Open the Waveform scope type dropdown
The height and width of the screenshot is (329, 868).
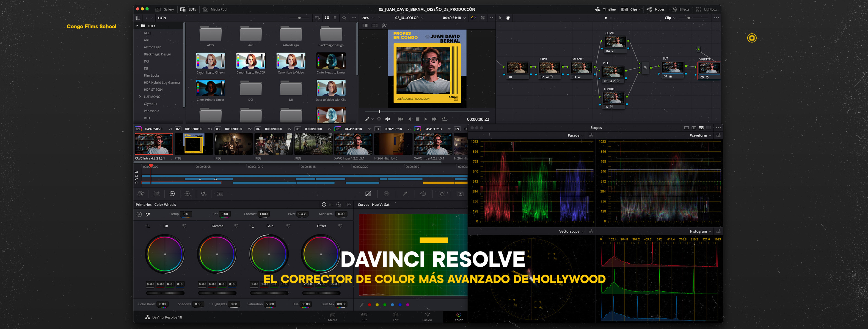pos(701,136)
